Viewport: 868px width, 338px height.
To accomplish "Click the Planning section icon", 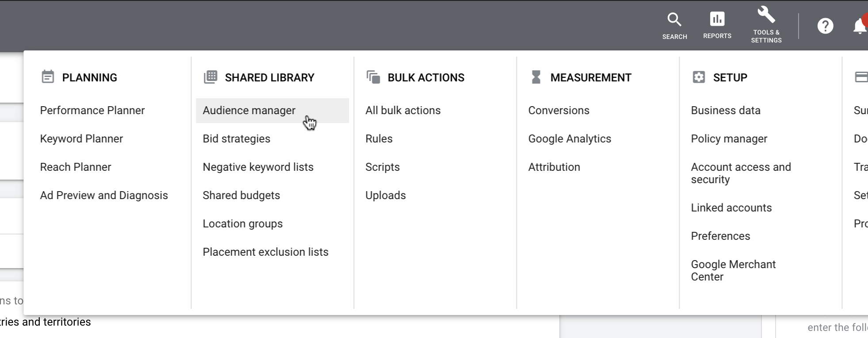I will pyautogui.click(x=48, y=76).
